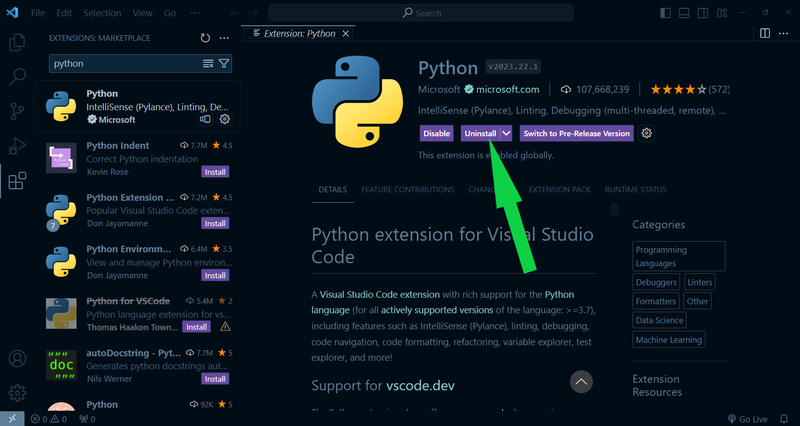This screenshot has height=426, width=800.
Task: Open the Search view in activity bar
Action: point(17,77)
